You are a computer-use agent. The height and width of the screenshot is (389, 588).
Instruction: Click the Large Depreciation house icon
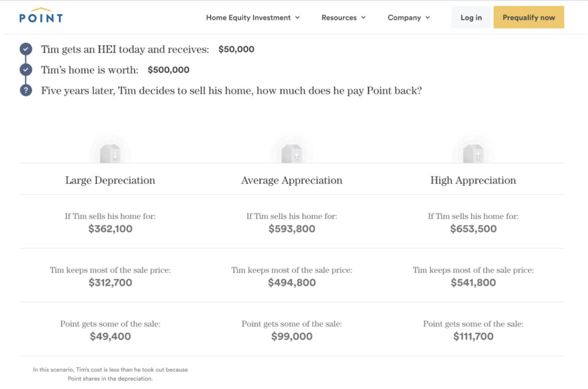coord(110,153)
